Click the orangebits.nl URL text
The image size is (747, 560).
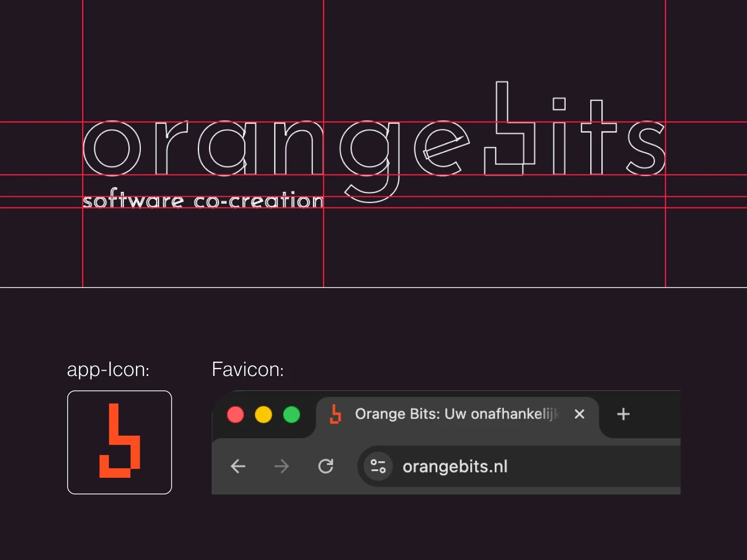pyautogui.click(x=455, y=467)
